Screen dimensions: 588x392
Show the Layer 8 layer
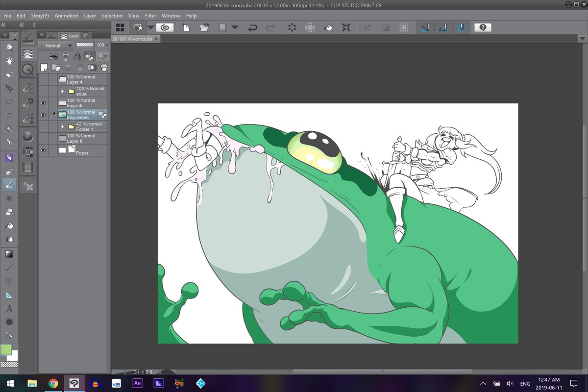43,138
